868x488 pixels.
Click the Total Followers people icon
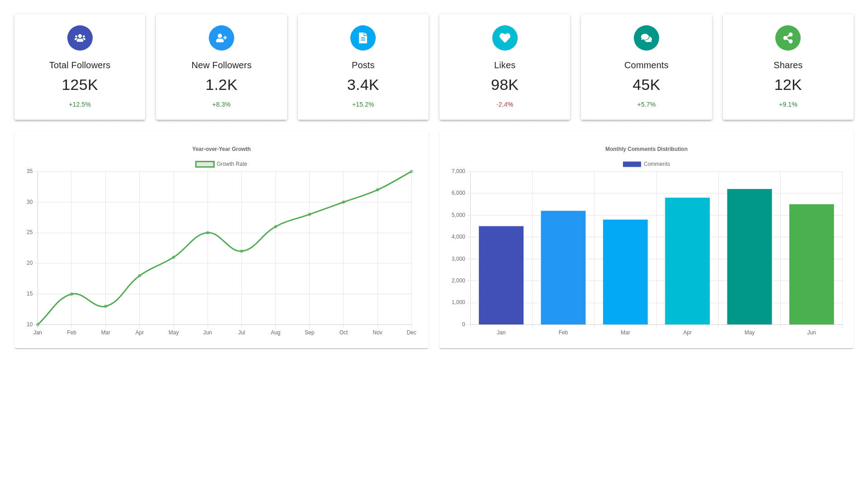[80, 38]
